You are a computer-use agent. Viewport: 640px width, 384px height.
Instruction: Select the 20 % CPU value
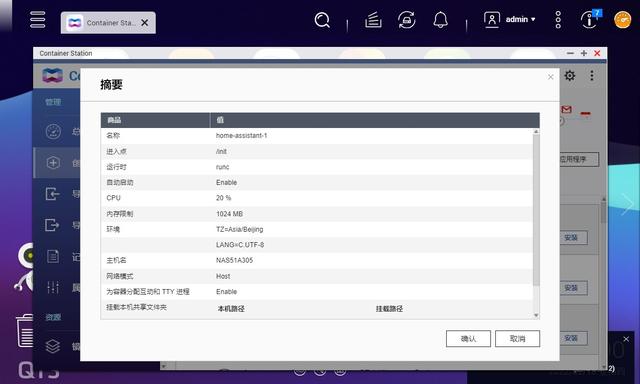coord(223,198)
